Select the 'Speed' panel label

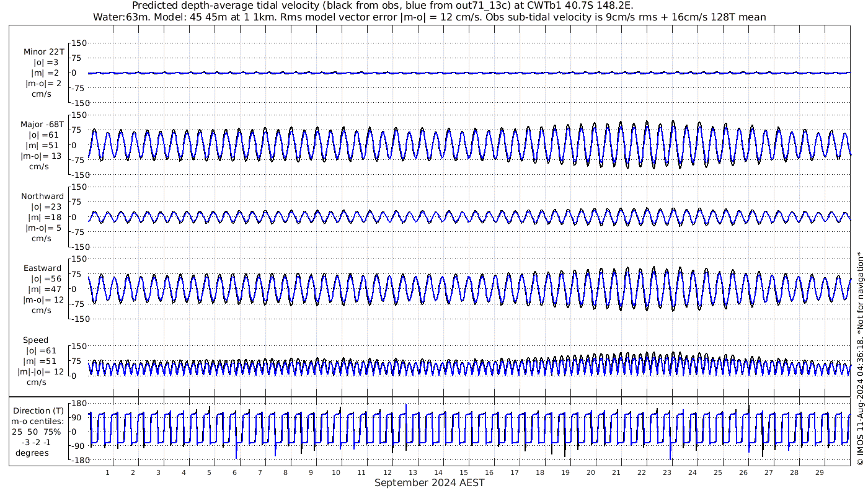pyautogui.click(x=35, y=340)
